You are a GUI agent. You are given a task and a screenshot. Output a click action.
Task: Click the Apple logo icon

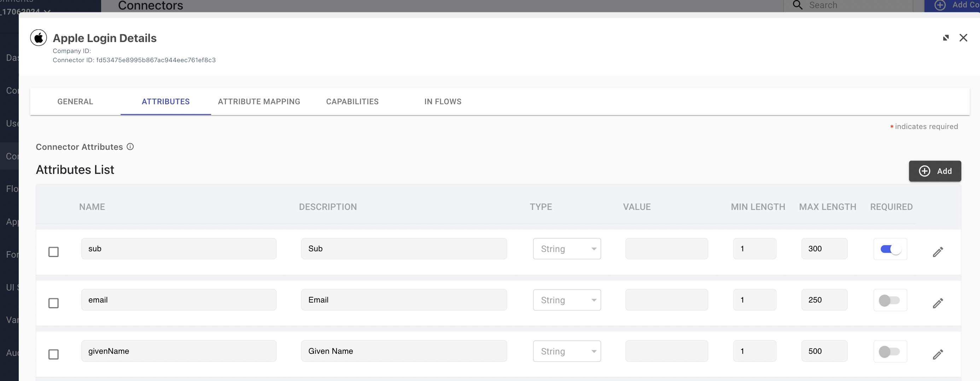[x=39, y=38]
